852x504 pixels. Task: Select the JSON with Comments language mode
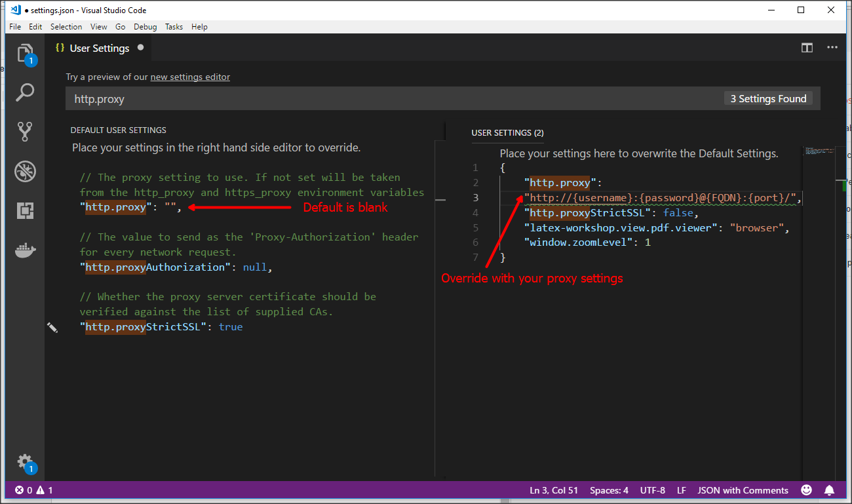[x=743, y=490]
